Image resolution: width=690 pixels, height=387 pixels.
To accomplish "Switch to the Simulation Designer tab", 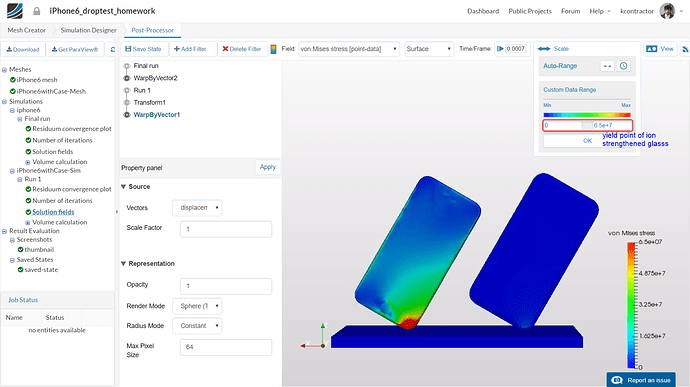I will point(88,30).
